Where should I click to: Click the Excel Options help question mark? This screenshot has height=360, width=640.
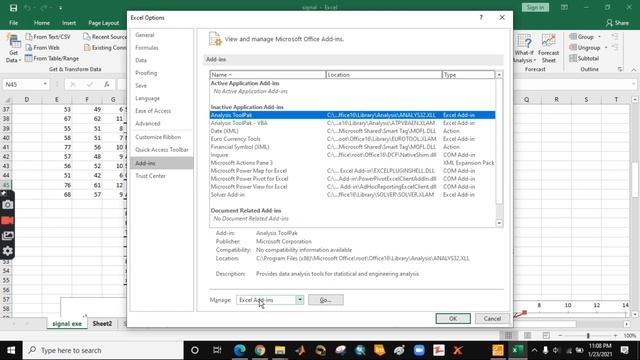481,18
